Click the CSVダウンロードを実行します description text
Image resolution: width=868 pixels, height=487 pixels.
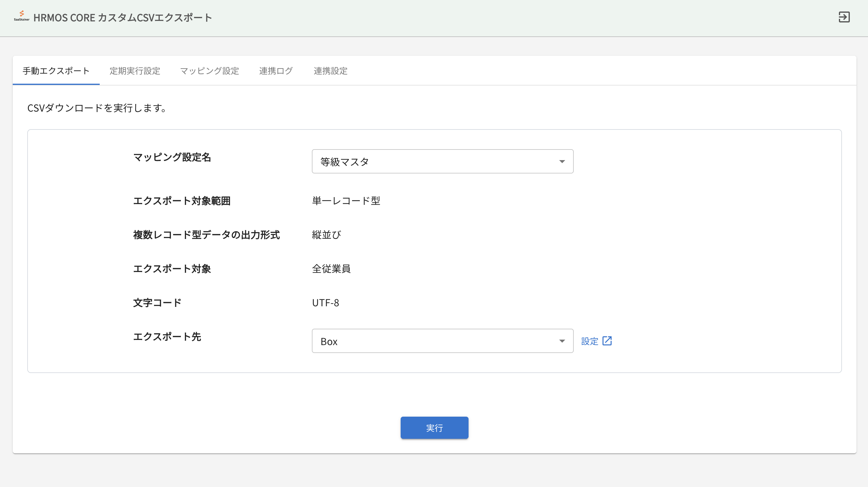(97, 108)
